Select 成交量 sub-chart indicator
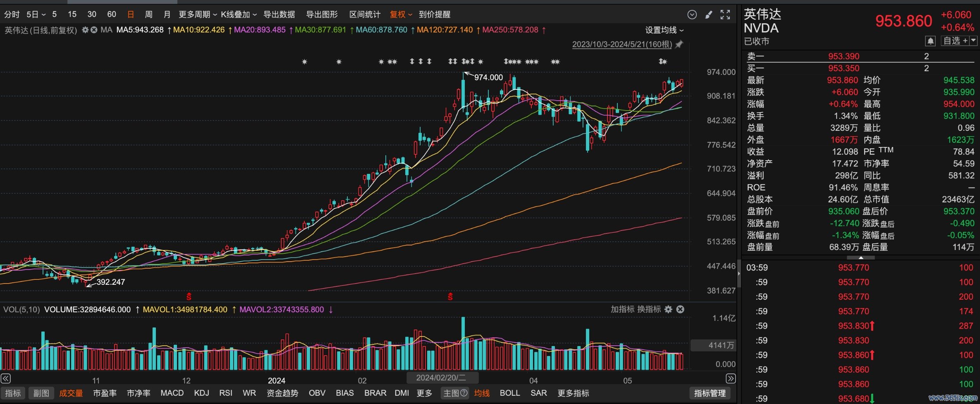 (71, 393)
